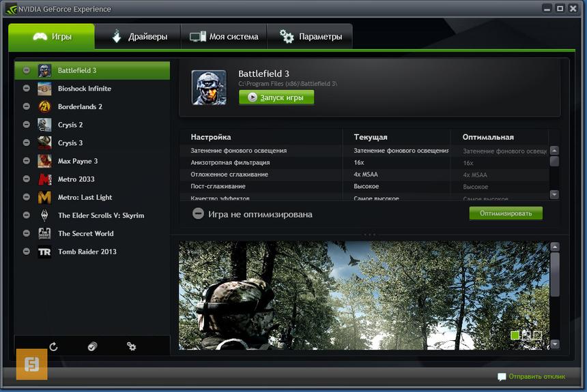
Task: Select Crysis 3 in games list
Action: pyautogui.click(x=92, y=143)
